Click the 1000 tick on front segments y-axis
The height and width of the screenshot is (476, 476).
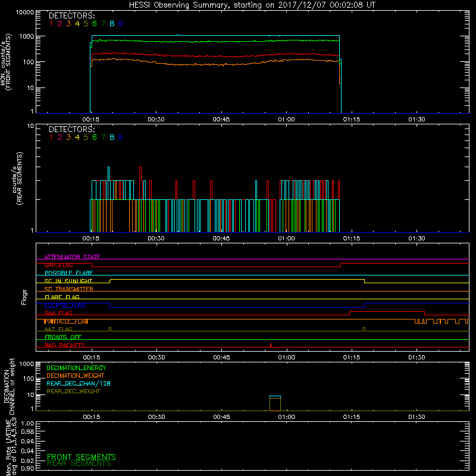click(x=26, y=36)
